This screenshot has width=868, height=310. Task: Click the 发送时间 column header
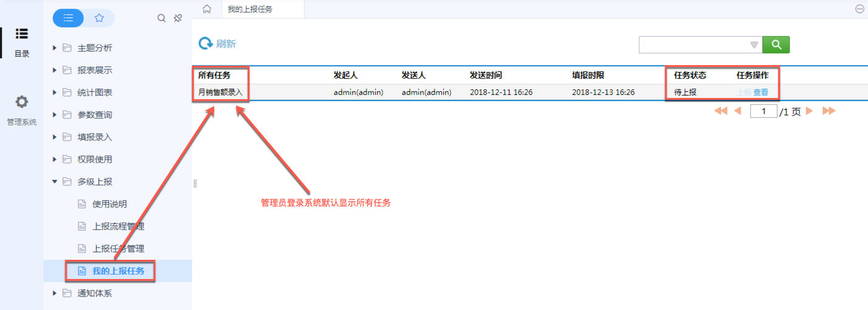point(485,75)
